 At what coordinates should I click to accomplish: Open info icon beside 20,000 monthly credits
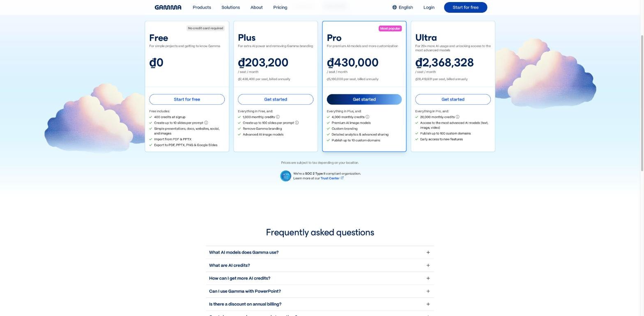click(458, 117)
